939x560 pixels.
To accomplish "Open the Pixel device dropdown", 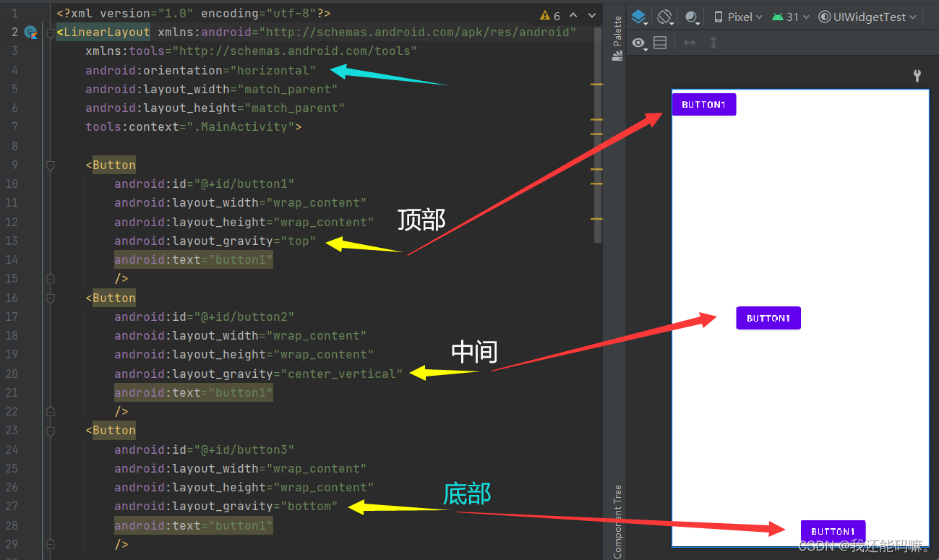I will pyautogui.click(x=738, y=17).
